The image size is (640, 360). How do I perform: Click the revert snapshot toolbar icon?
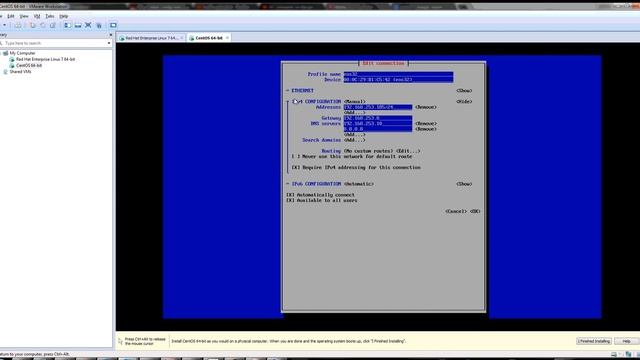(42, 25)
